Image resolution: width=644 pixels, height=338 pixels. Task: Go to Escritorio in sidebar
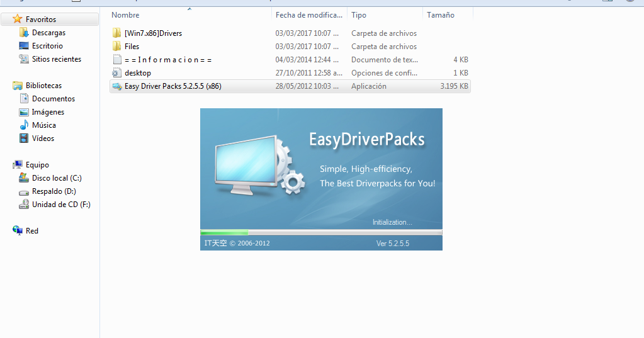[47, 45]
